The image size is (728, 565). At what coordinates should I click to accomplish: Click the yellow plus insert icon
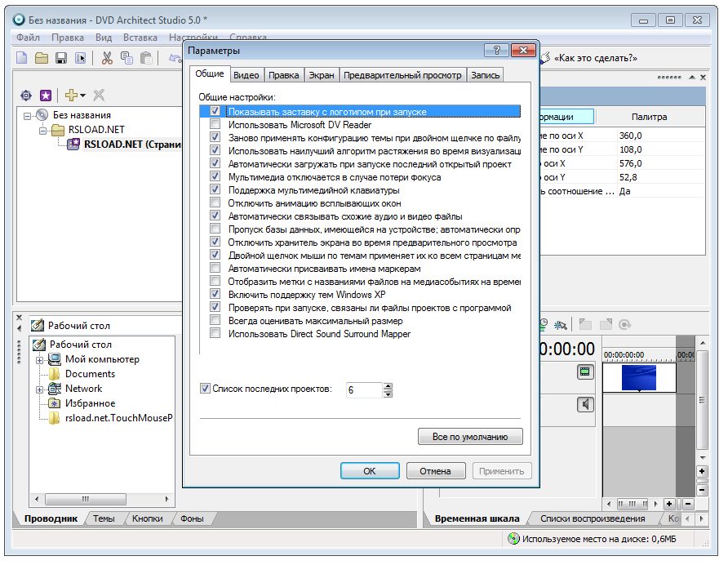(x=71, y=96)
